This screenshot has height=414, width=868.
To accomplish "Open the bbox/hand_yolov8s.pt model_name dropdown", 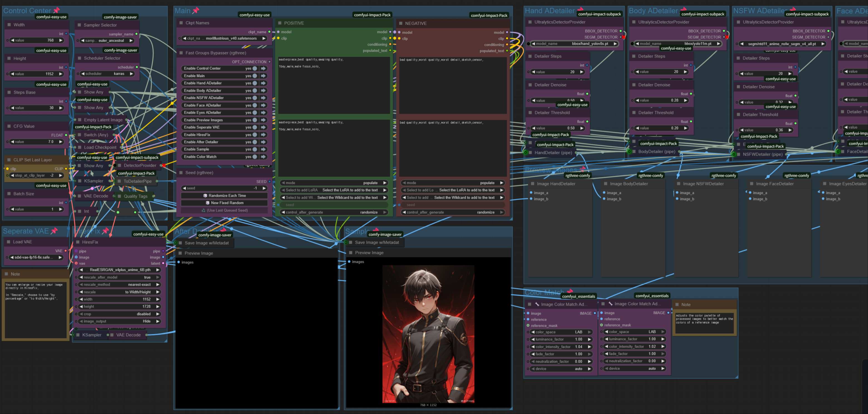I will (x=575, y=44).
